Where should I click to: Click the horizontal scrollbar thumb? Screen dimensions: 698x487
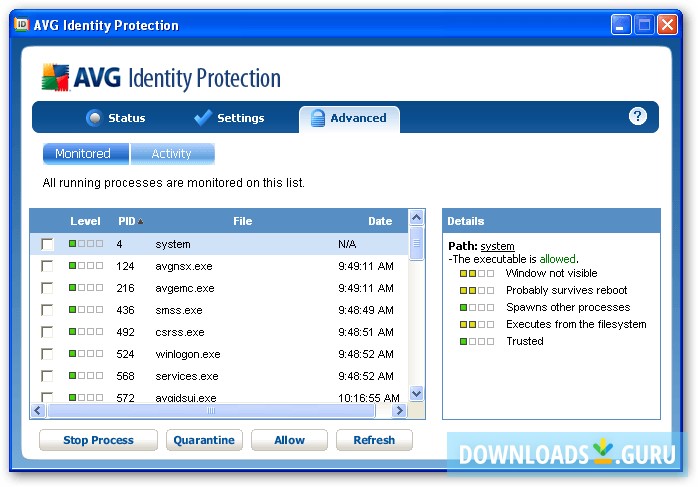pyautogui.click(x=211, y=410)
